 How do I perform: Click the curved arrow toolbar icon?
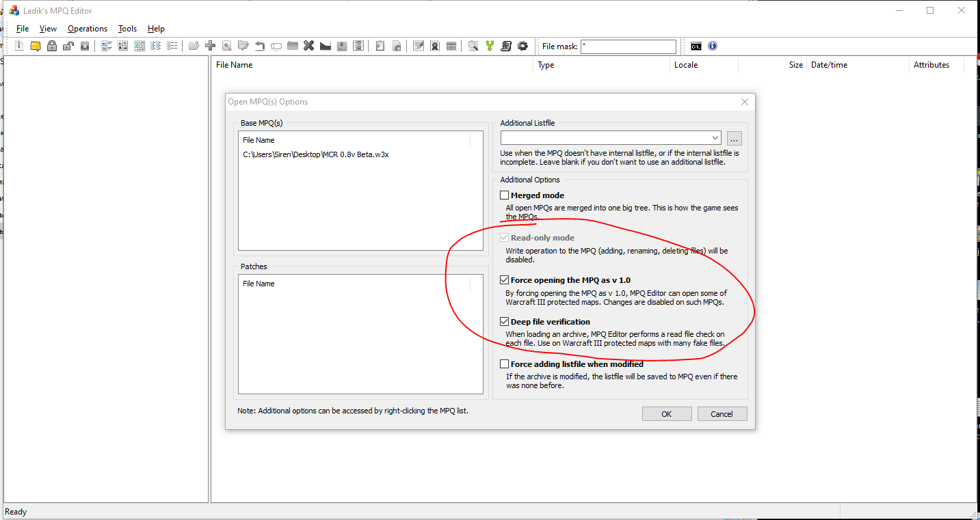260,46
